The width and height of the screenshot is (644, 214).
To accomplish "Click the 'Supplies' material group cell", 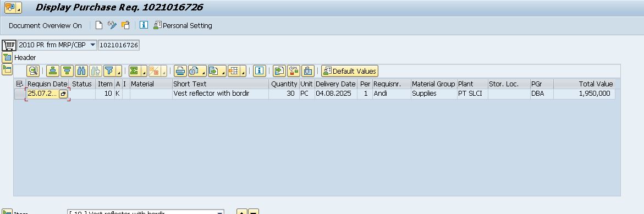I will (434, 94).
